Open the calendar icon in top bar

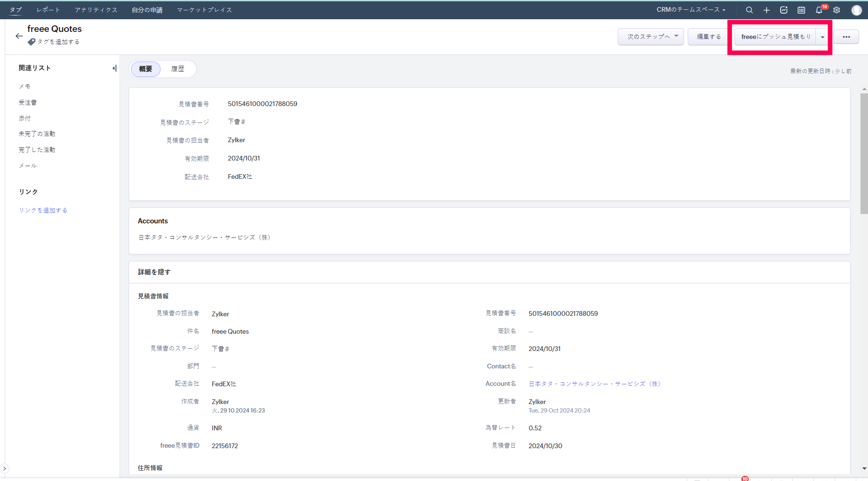tap(801, 10)
